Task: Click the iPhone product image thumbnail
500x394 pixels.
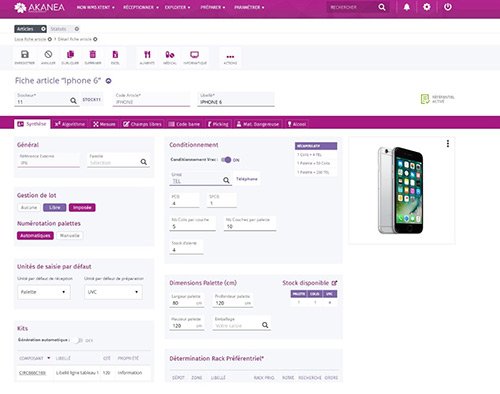Action: click(x=400, y=190)
